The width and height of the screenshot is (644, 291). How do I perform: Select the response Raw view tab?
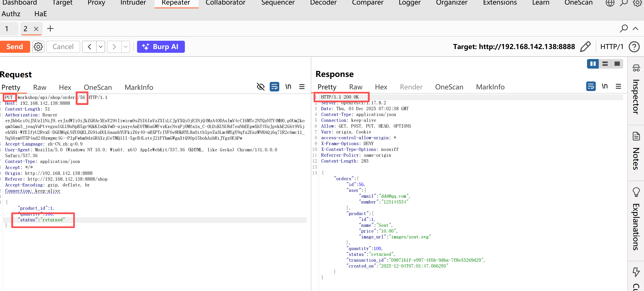pyautogui.click(x=356, y=87)
